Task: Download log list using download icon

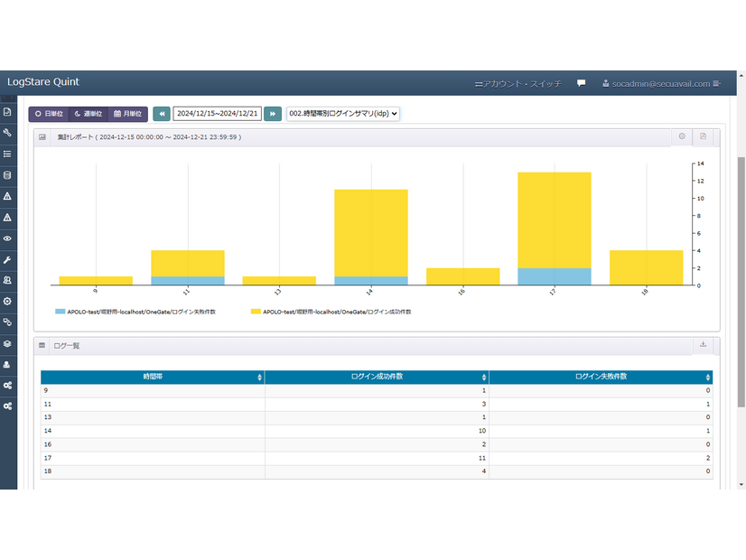Action: [703, 344]
